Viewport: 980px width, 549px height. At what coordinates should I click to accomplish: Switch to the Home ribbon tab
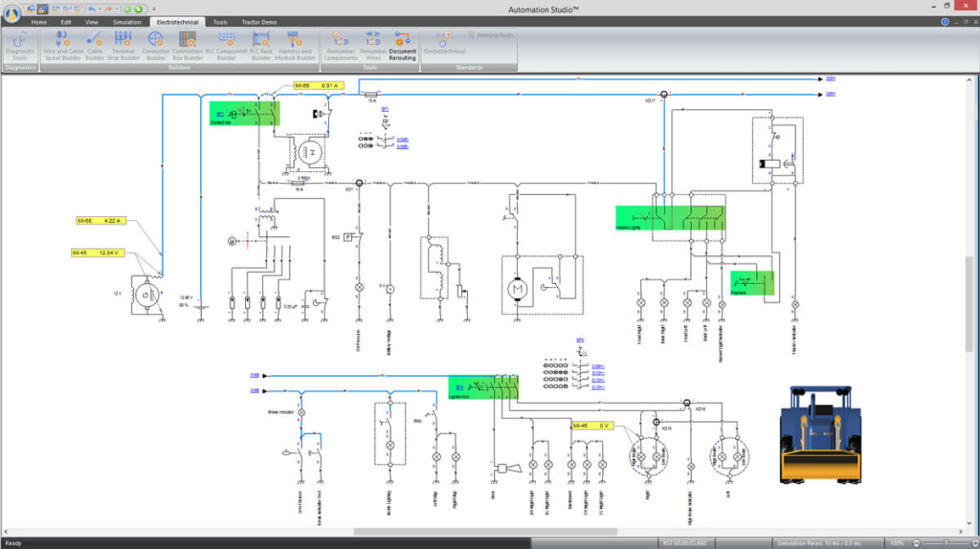pos(38,22)
